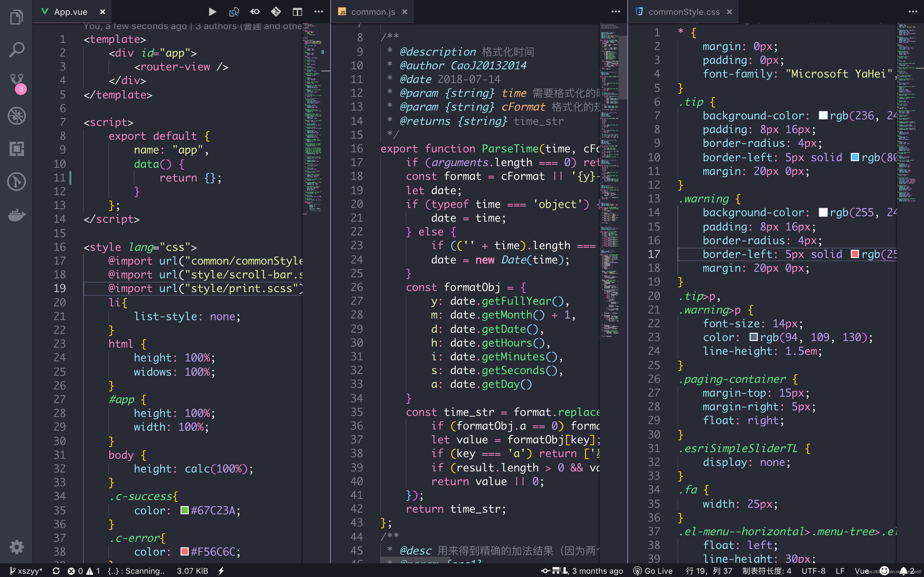924x577 pixels.
Task: Click the Scanning status item
Action: 136,571
